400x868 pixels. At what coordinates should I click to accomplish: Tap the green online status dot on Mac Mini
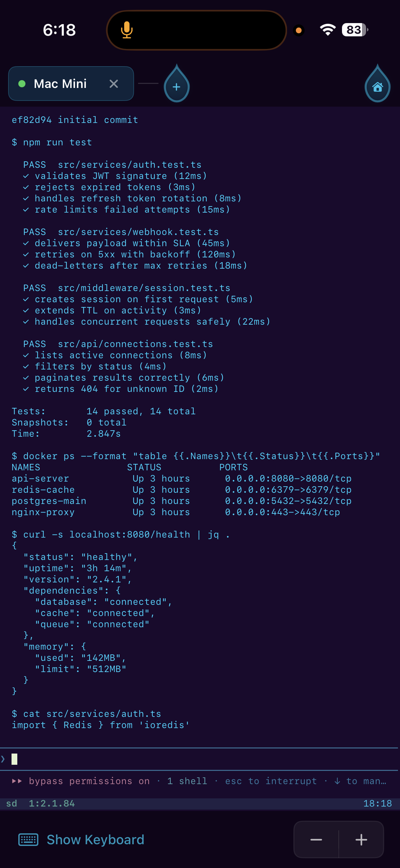click(x=22, y=83)
